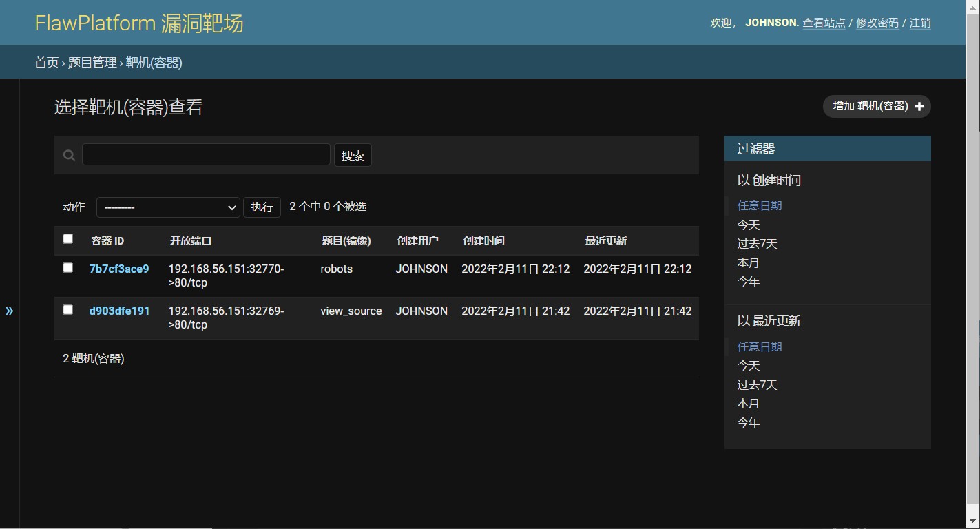This screenshot has height=529, width=980.
Task: Click the scrollbar down arrow
Action: pos(972,522)
